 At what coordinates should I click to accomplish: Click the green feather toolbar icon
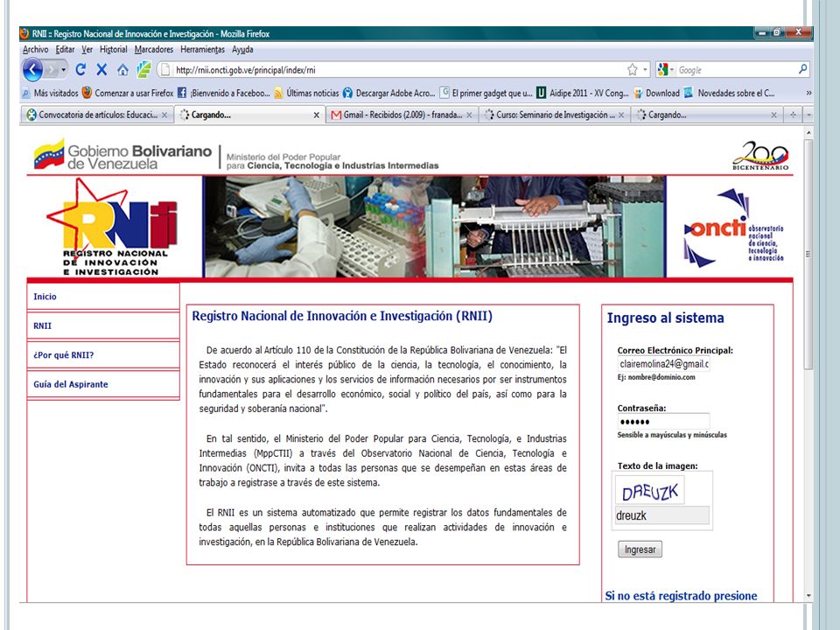pos(143,70)
